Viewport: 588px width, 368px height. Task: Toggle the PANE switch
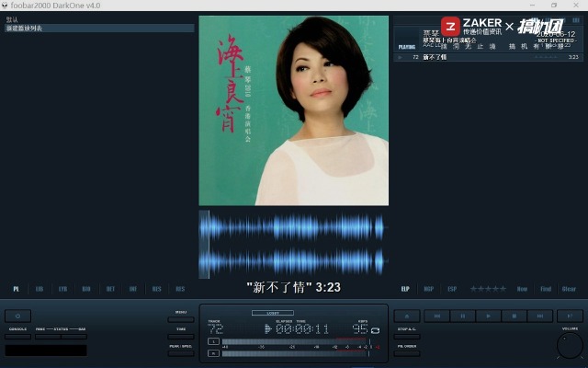pos(48,337)
